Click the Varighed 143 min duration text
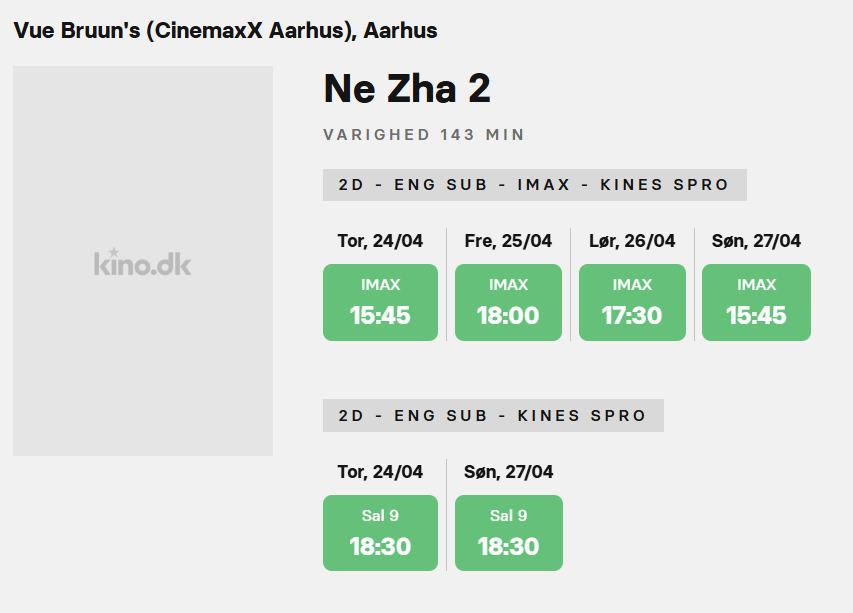853x613 pixels. (x=424, y=135)
